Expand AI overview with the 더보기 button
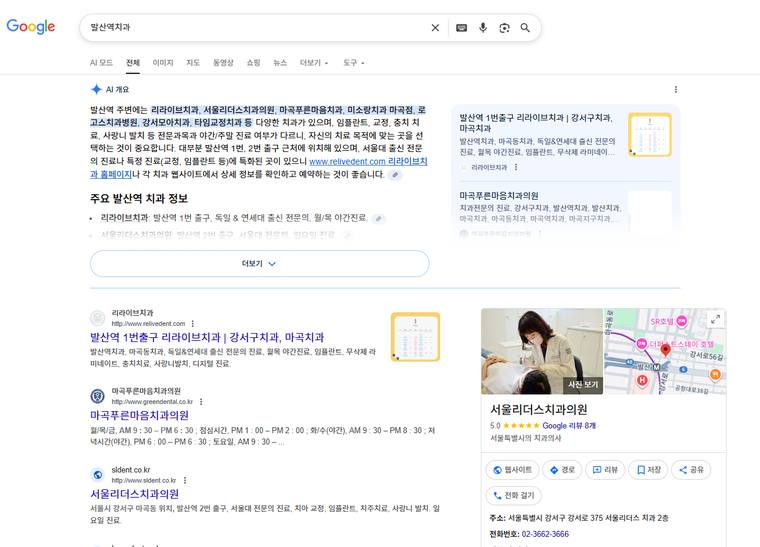Viewport: 760px width, 547px height. point(259,264)
